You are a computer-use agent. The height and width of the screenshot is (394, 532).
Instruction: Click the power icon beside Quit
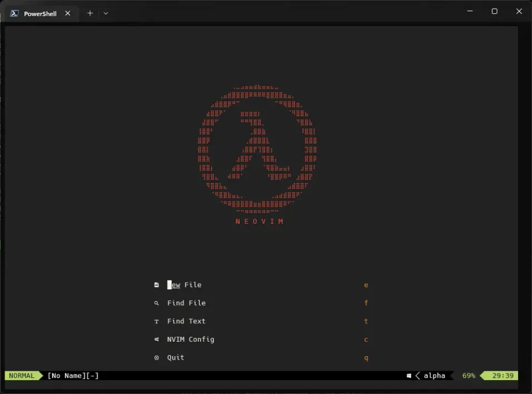(157, 357)
